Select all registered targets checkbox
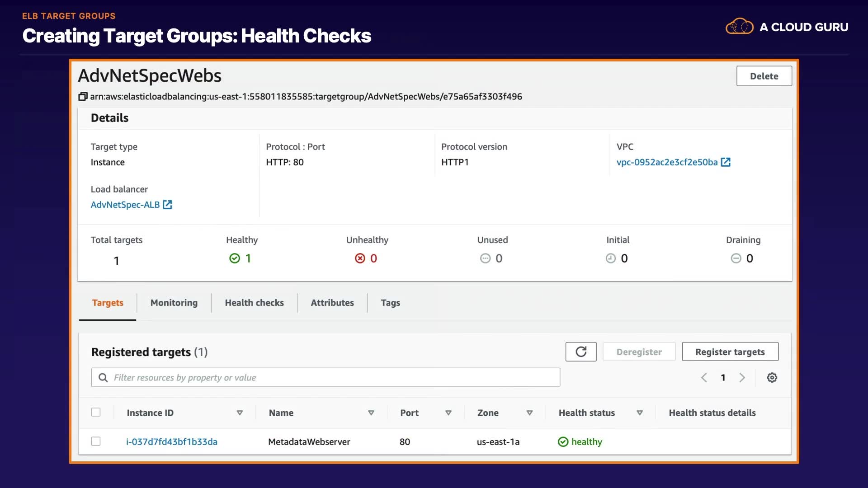This screenshot has height=488, width=868. 96,412
